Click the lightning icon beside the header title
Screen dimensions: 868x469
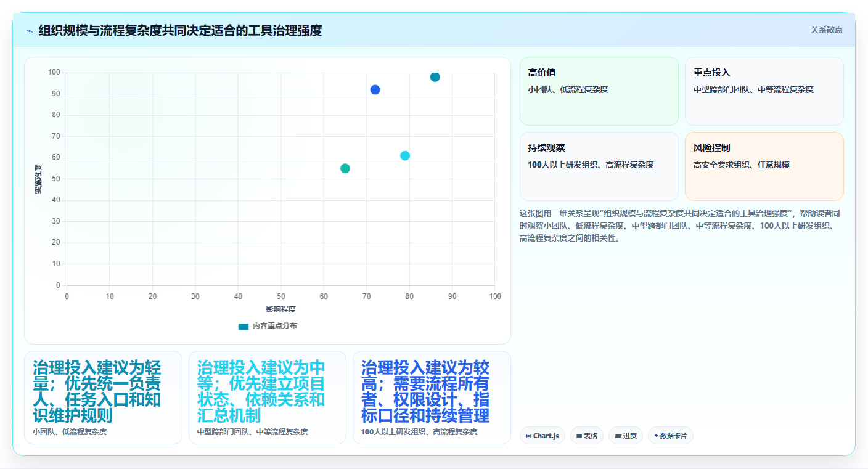pyautogui.click(x=29, y=30)
